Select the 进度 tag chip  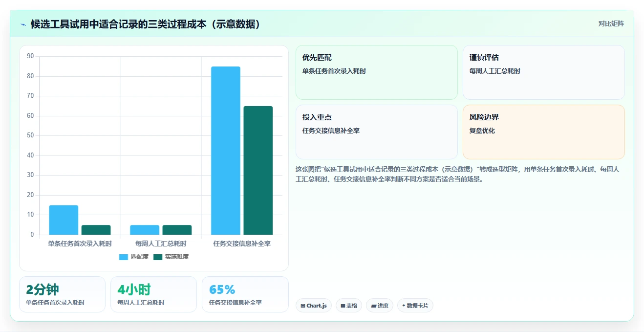(x=380, y=306)
